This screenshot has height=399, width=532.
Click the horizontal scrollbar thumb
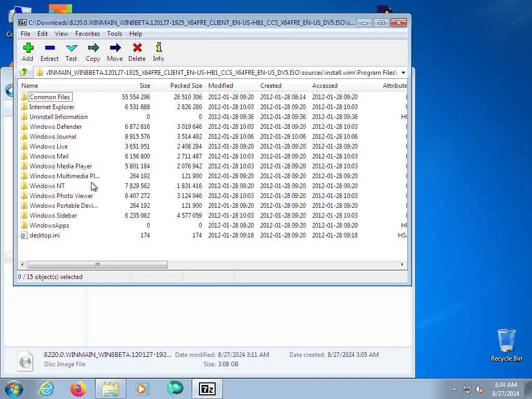(97, 264)
